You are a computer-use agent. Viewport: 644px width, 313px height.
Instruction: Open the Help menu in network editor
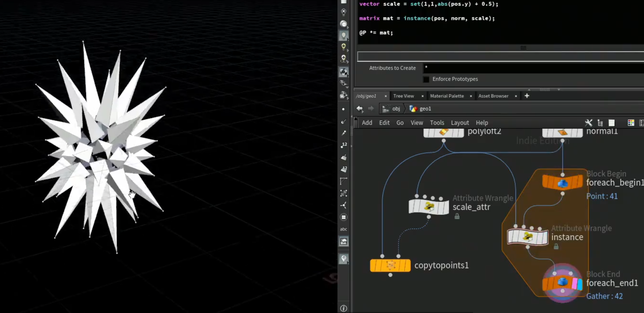(x=482, y=123)
